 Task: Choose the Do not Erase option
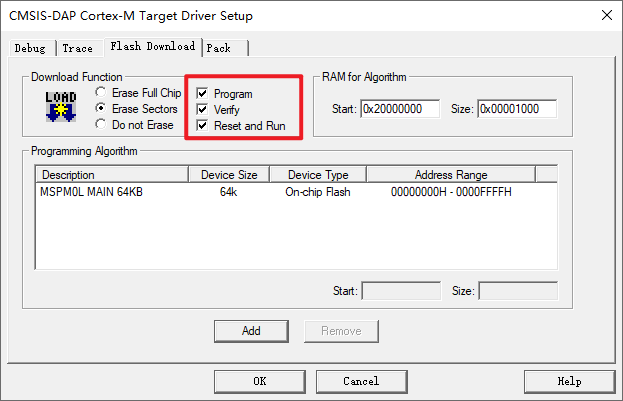pos(101,125)
